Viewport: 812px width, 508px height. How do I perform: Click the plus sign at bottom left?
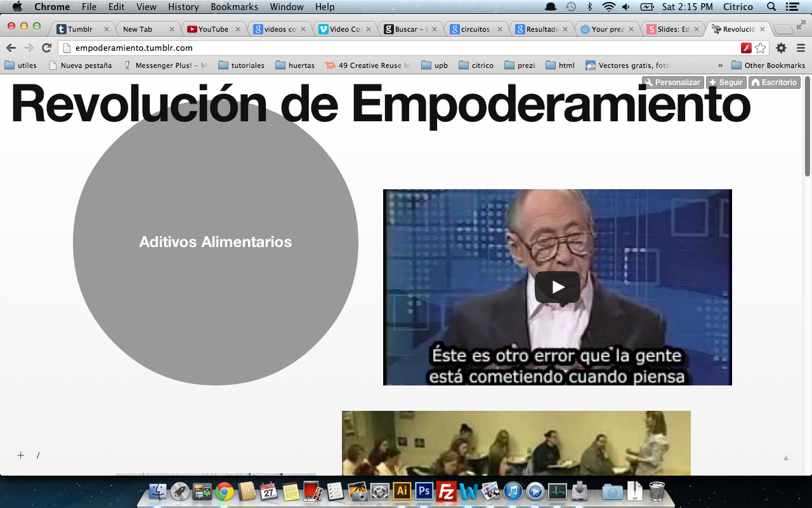[x=20, y=455]
